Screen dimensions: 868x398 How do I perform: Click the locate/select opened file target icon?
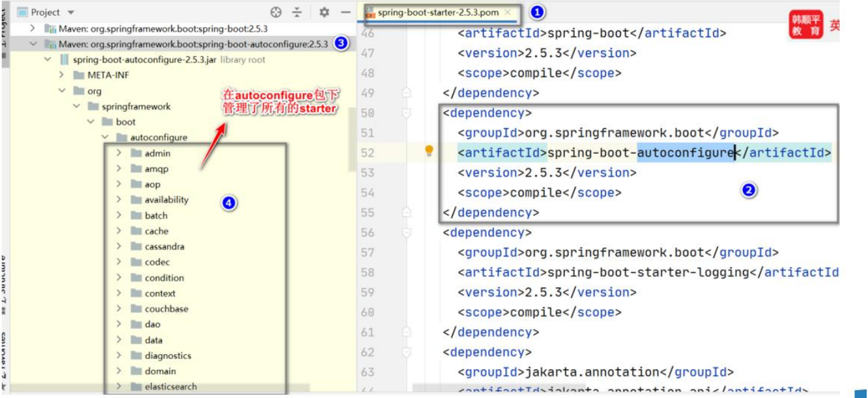[x=276, y=12]
